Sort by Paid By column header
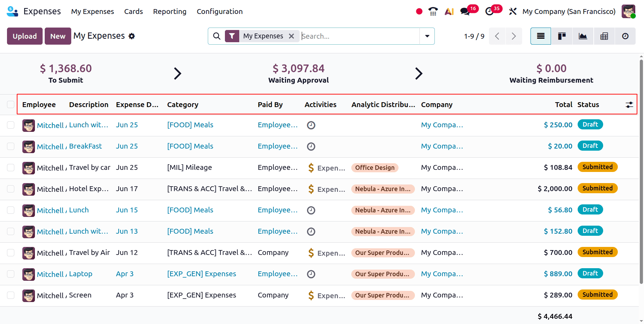The image size is (644, 324). coord(270,105)
